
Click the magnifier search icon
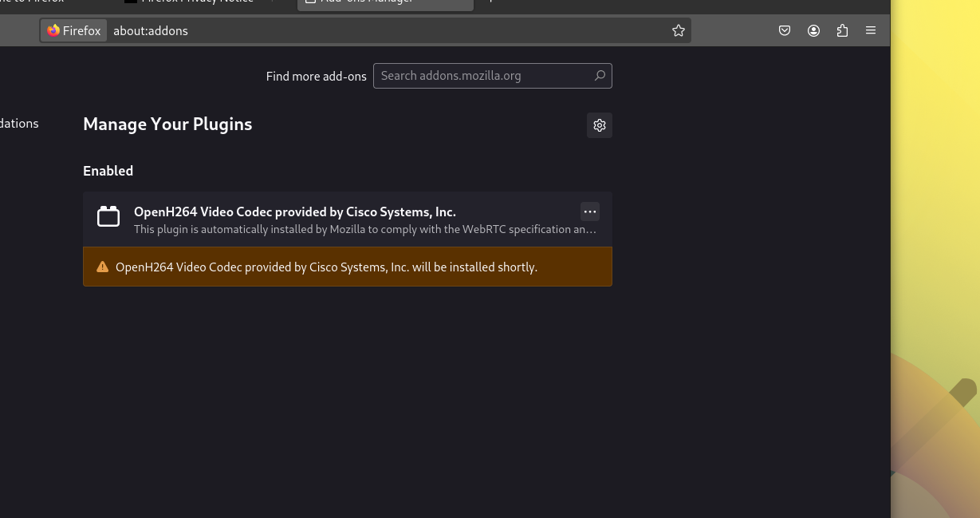[600, 76]
